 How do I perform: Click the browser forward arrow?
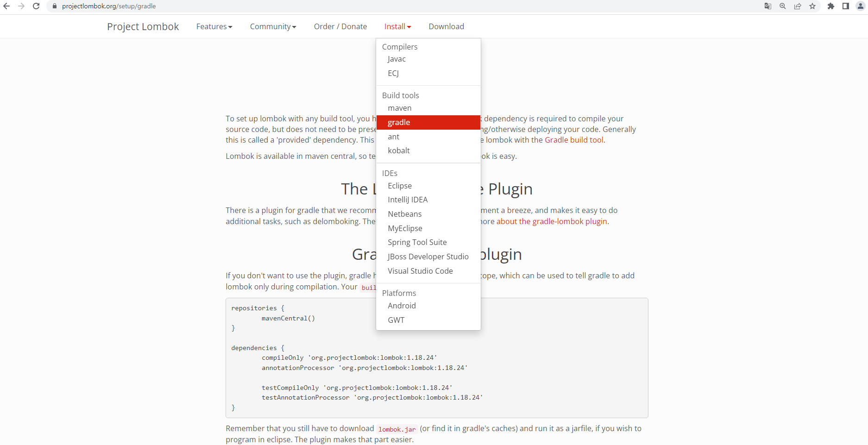point(21,6)
